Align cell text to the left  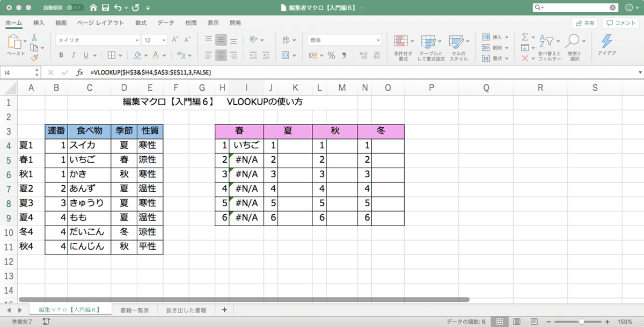[208, 55]
